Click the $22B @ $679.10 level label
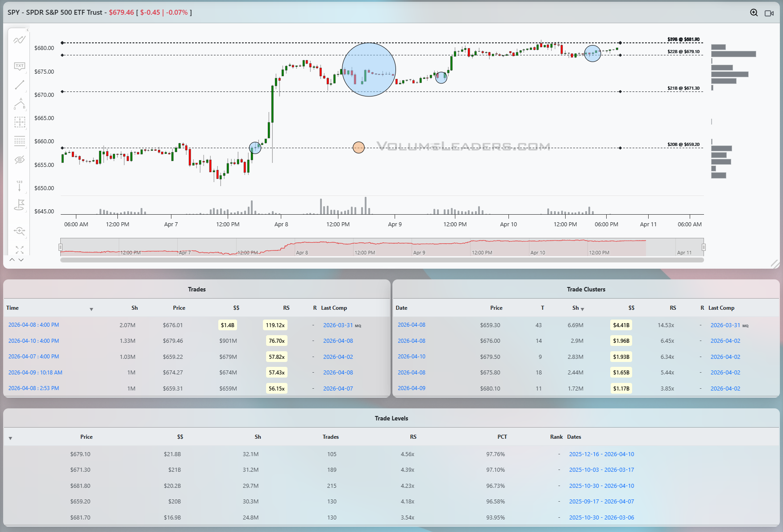 [683, 52]
